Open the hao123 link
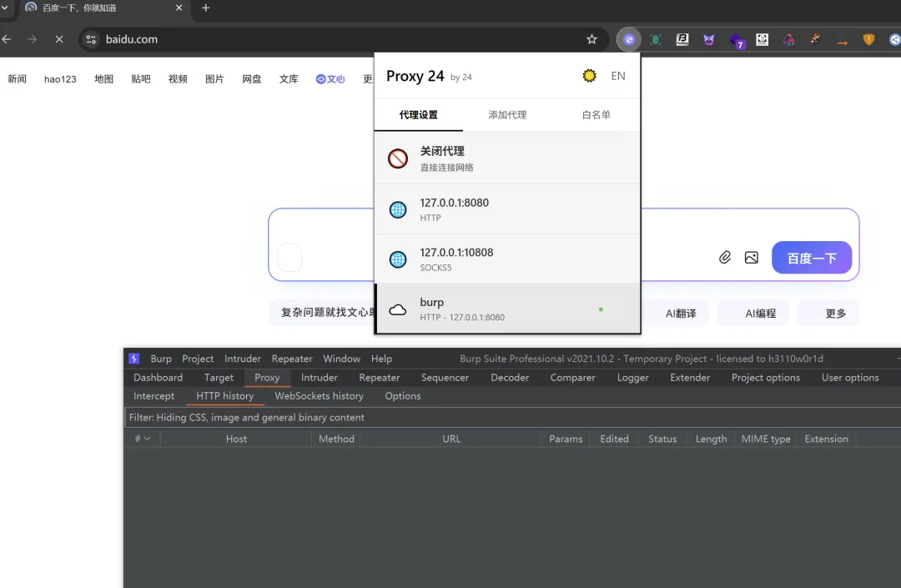The height and width of the screenshot is (588, 901). (60, 78)
